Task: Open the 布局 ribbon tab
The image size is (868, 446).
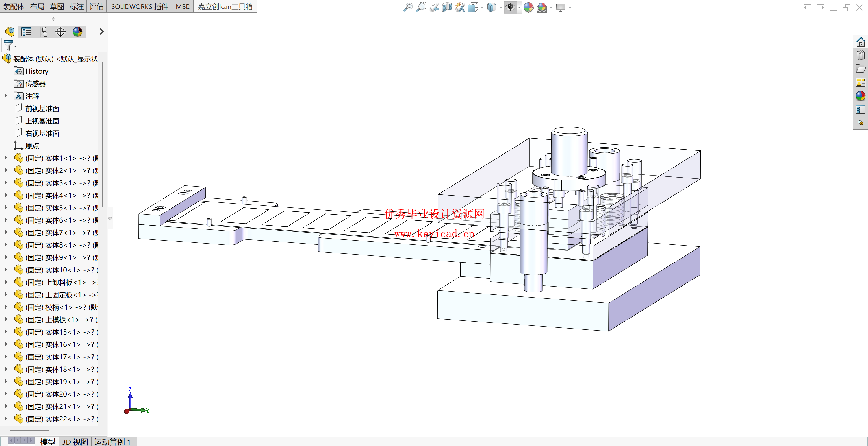Action: pyautogui.click(x=37, y=7)
